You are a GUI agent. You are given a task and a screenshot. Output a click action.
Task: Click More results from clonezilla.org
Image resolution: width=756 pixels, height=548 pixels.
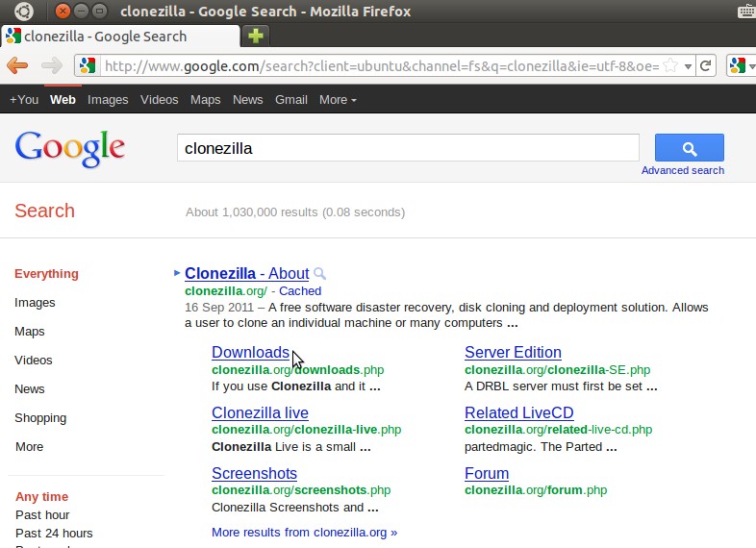click(x=304, y=532)
